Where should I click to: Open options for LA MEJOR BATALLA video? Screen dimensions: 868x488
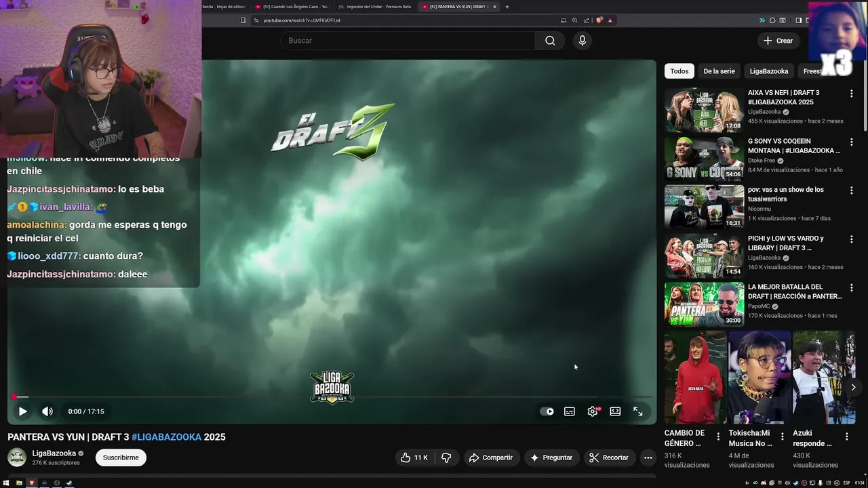pyautogui.click(x=852, y=288)
